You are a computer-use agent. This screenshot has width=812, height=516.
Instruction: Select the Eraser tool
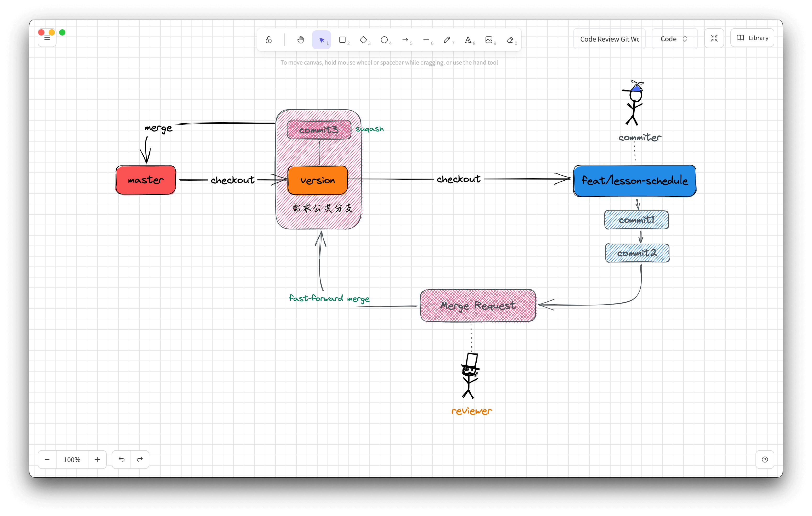pos(510,40)
